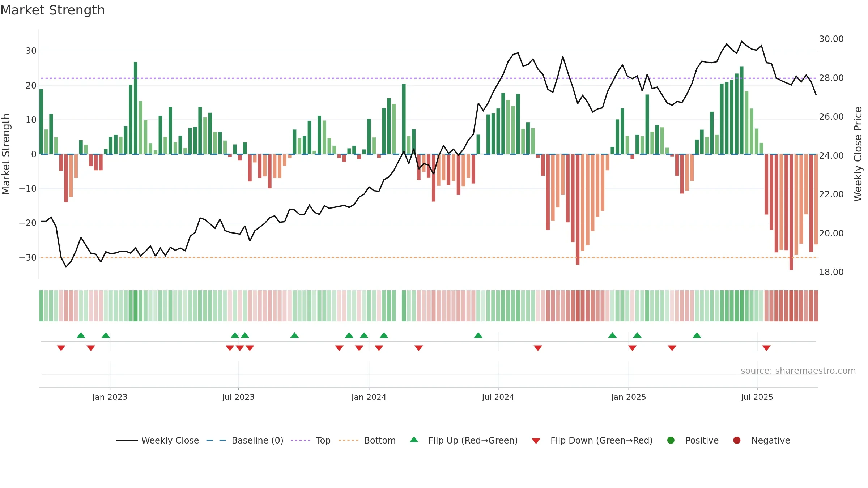Toggle the Baseline (0) legend entry
This screenshot has width=868, height=488.
point(245,440)
